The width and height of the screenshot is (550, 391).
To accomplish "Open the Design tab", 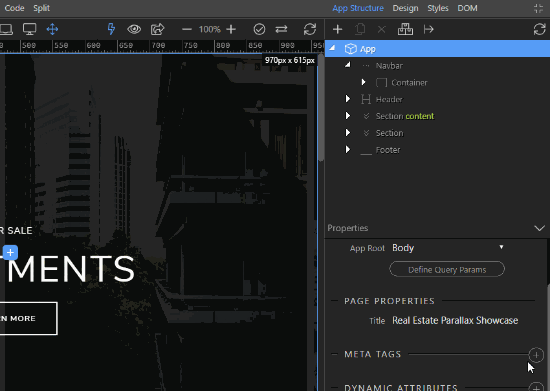I will (405, 8).
